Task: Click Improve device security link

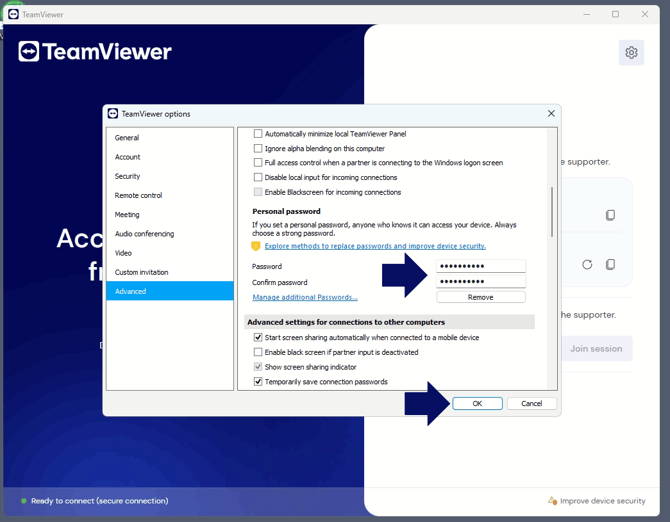Action: 602,501
